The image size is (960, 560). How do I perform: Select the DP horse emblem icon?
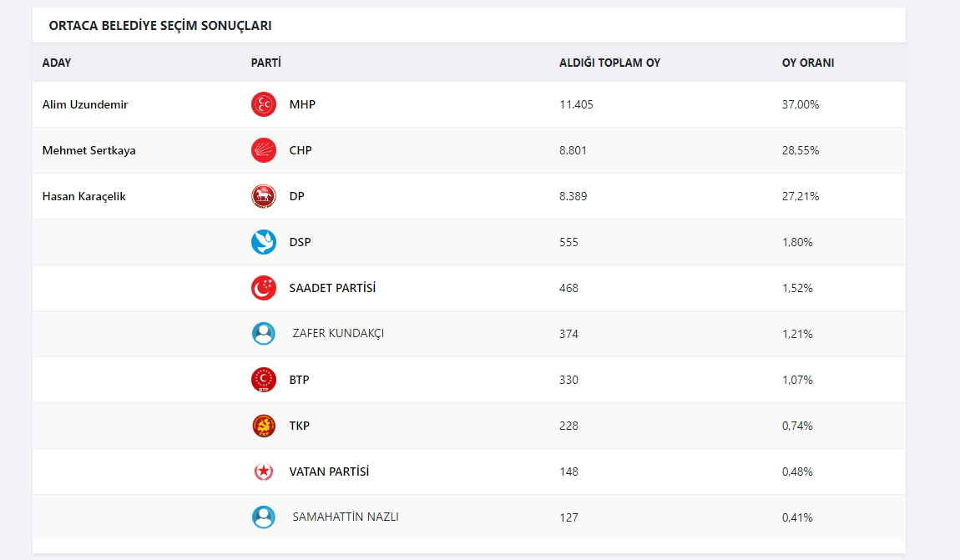tap(264, 196)
